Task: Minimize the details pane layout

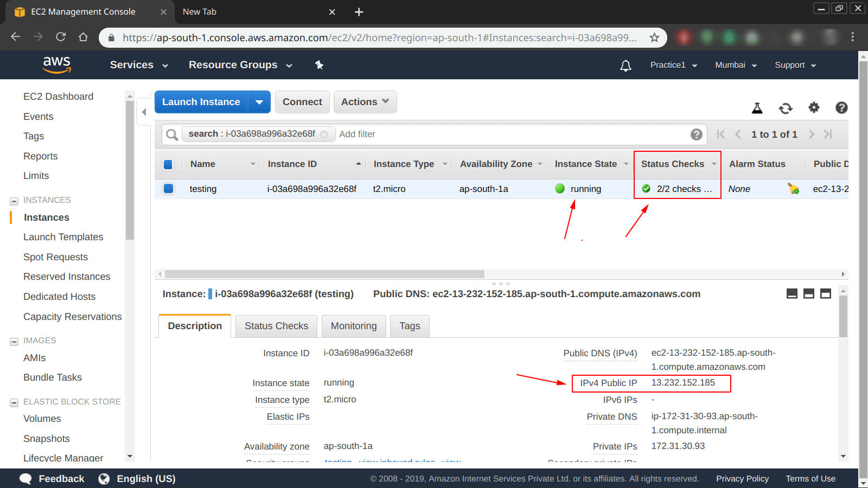Action: pyautogui.click(x=792, y=294)
